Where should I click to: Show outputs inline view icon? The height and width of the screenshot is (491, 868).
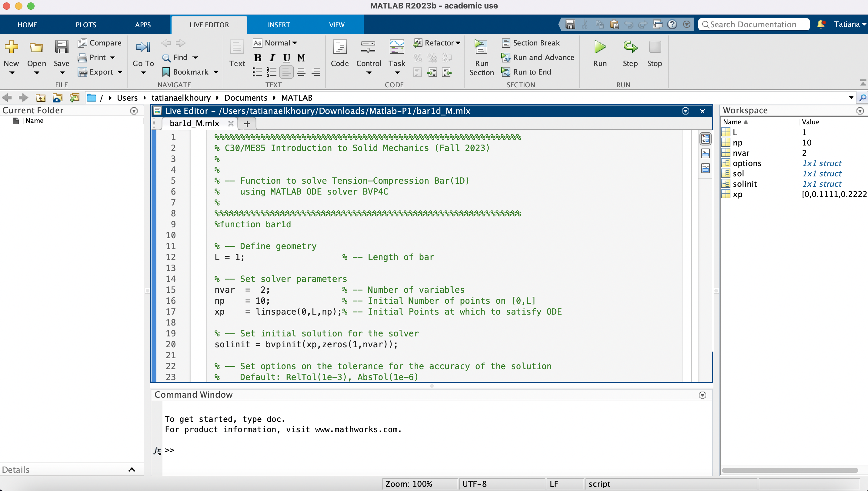coord(705,153)
